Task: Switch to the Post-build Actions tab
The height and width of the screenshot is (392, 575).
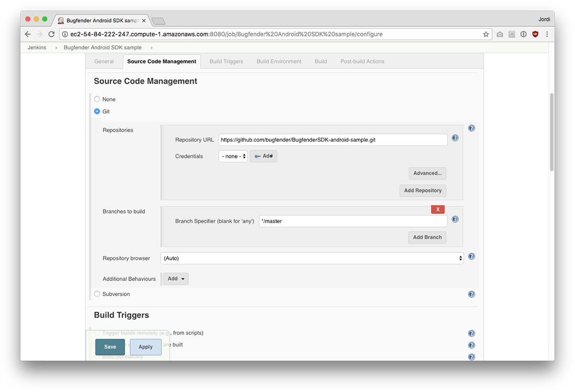Action: coord(362,61)
